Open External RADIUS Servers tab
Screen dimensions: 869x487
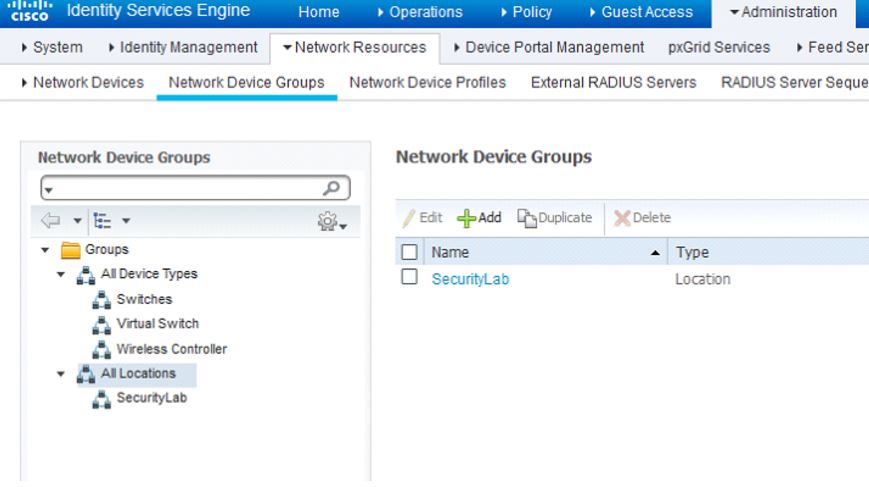pyautogui.click(x=613, y=83)
